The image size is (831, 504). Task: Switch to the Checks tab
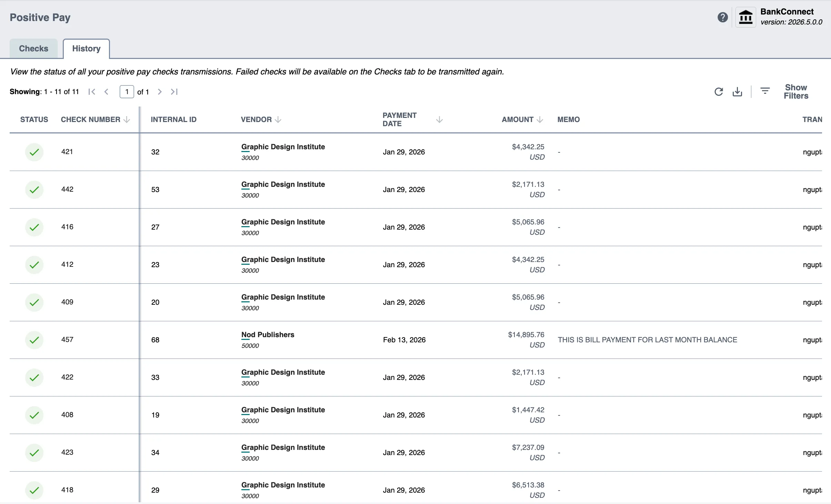coord(33,49)
